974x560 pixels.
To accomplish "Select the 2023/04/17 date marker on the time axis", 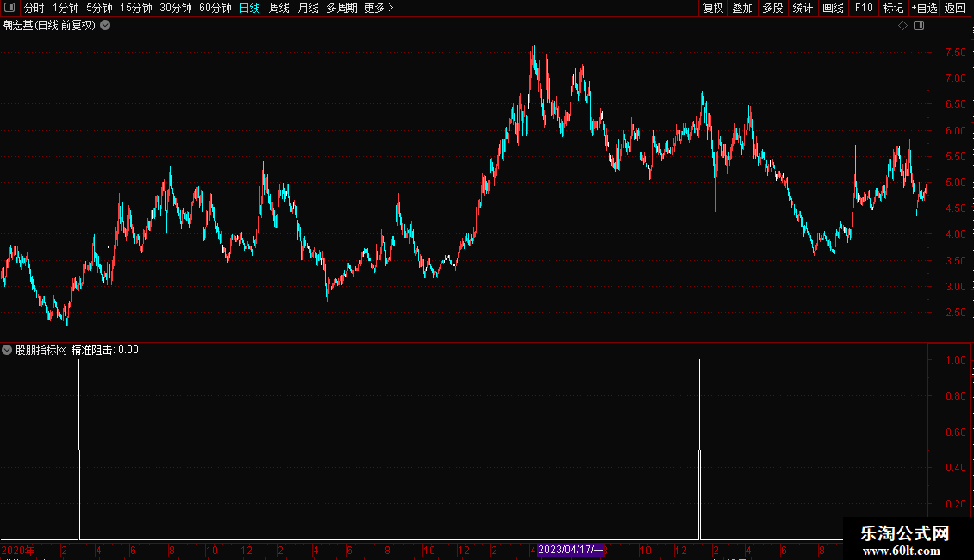I will [571, 550].
